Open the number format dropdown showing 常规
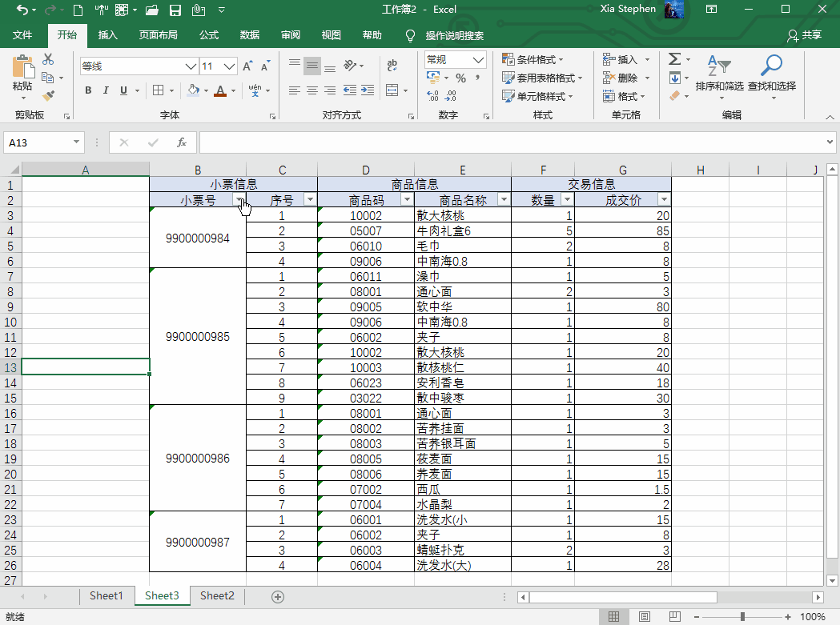Viewport: 840px width, 625px height. 478,59
